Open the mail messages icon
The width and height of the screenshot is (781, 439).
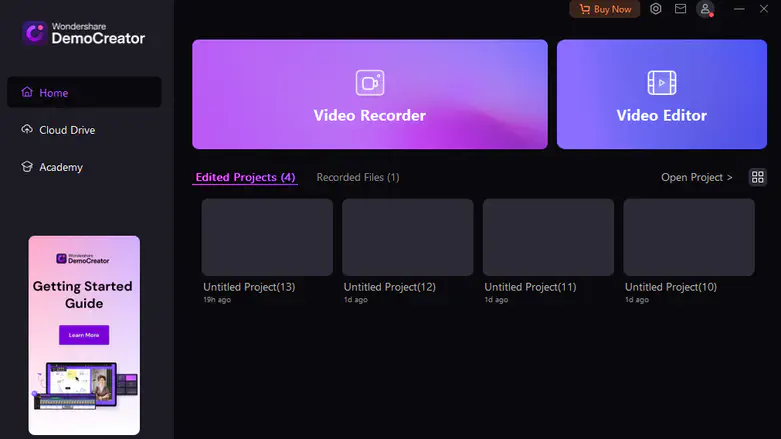pyautogui.click(x=680, y=8)
